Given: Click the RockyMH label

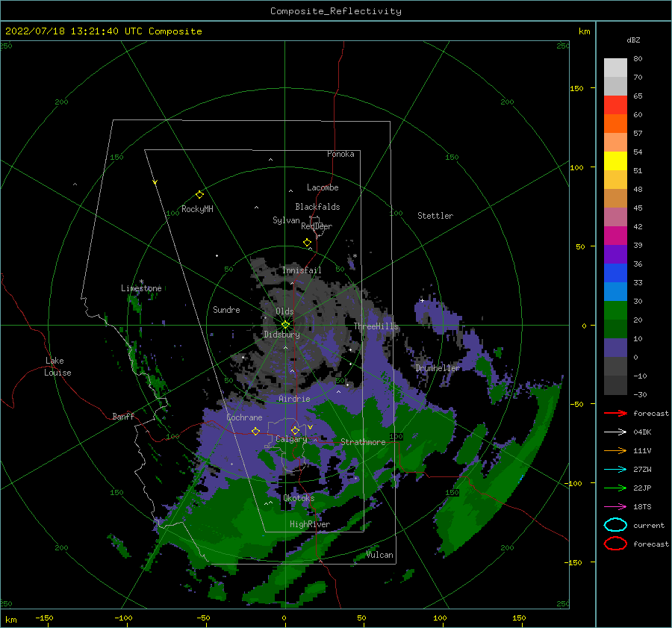Looking at the screenshot, I should point(197,209).
